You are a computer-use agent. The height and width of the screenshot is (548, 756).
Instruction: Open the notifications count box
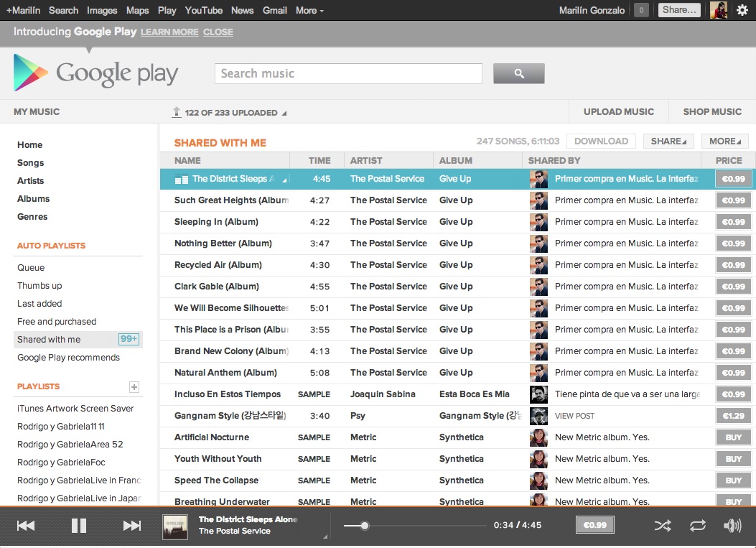640,10
